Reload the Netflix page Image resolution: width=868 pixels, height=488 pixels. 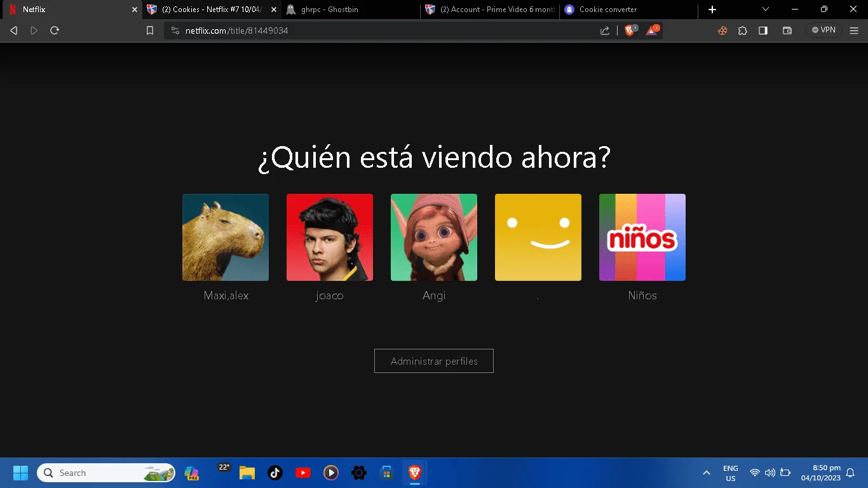pyautogui.click(x=55, y=30)
